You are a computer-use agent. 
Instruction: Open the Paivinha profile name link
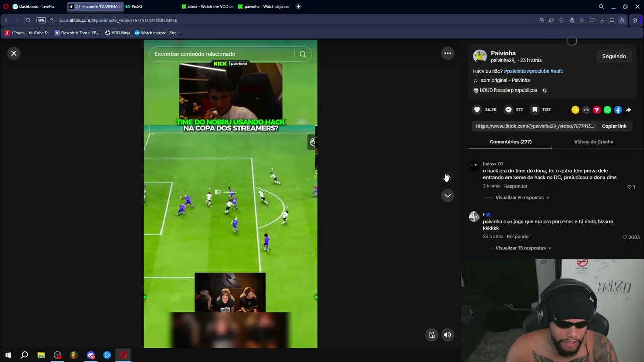[x=503, y=53]
